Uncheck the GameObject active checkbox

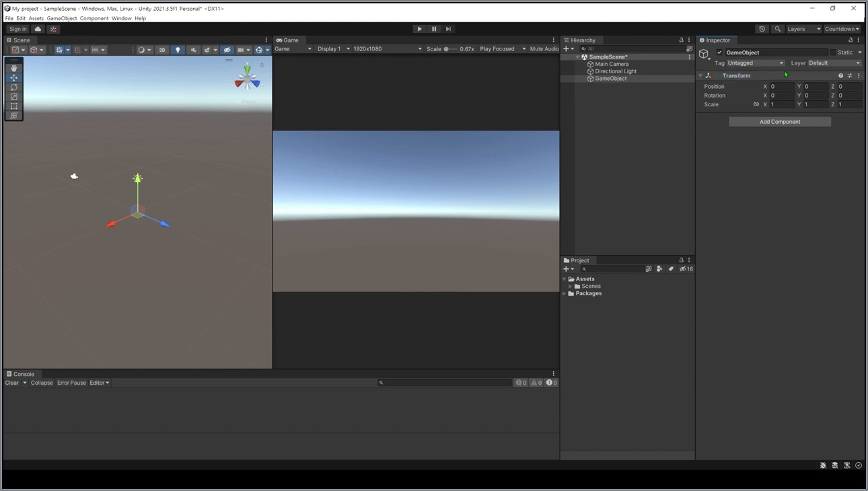click(719, 52)
